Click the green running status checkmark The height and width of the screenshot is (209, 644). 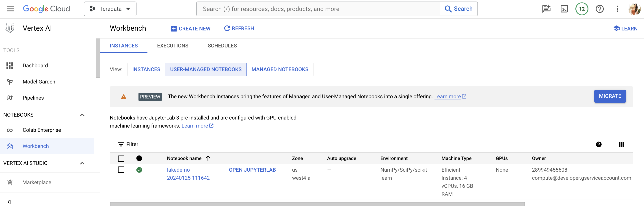tap(139, 170)
